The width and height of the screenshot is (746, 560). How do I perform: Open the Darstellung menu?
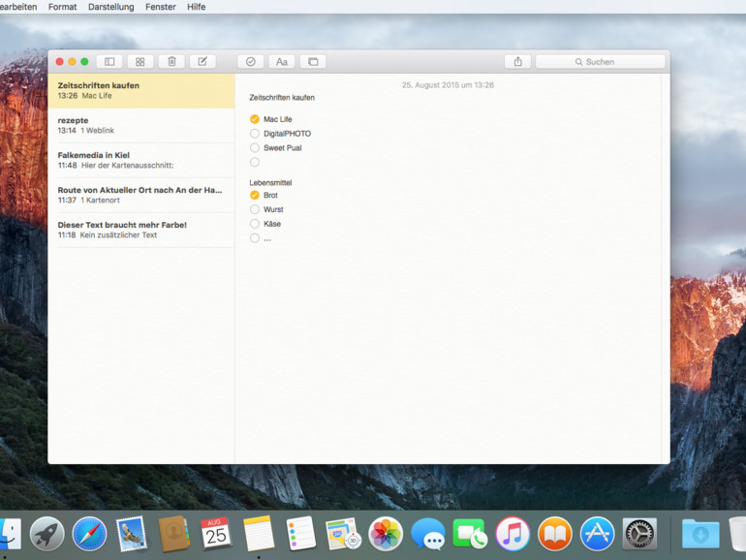coord(110,7)
